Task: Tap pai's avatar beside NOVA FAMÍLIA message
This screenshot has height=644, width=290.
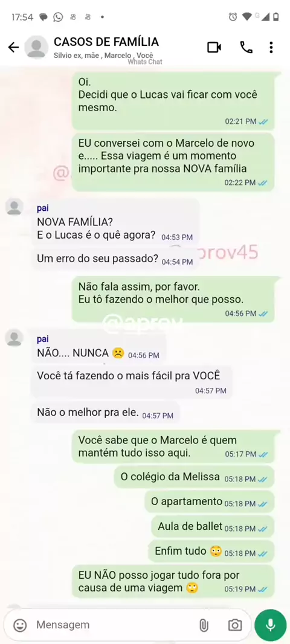Action: 14,207
